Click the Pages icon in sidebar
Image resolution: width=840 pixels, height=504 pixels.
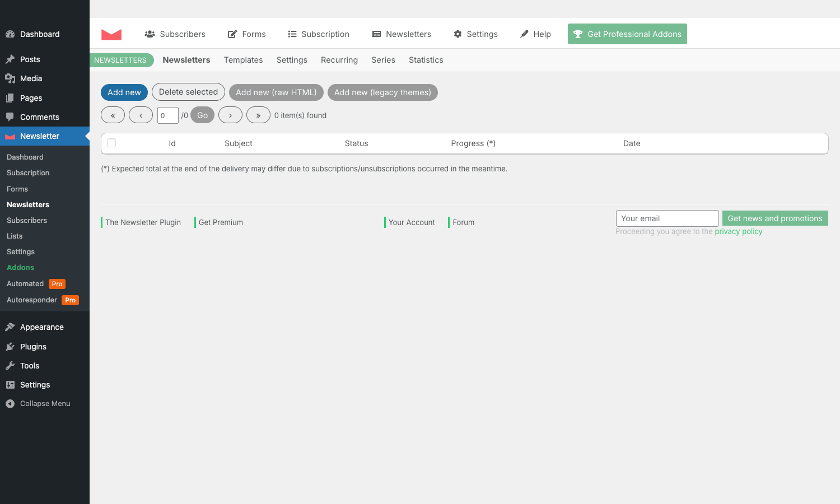pos(10,98)
